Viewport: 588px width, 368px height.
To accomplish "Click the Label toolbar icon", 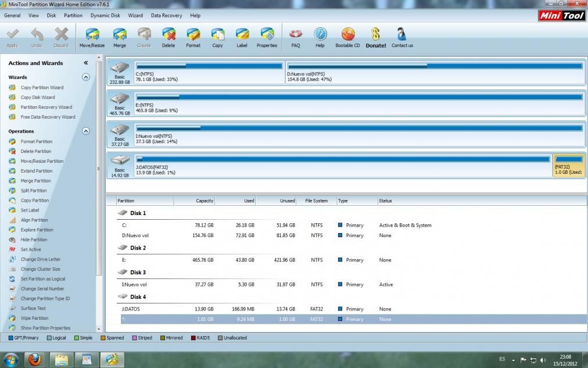I will (x=242, y=34).
